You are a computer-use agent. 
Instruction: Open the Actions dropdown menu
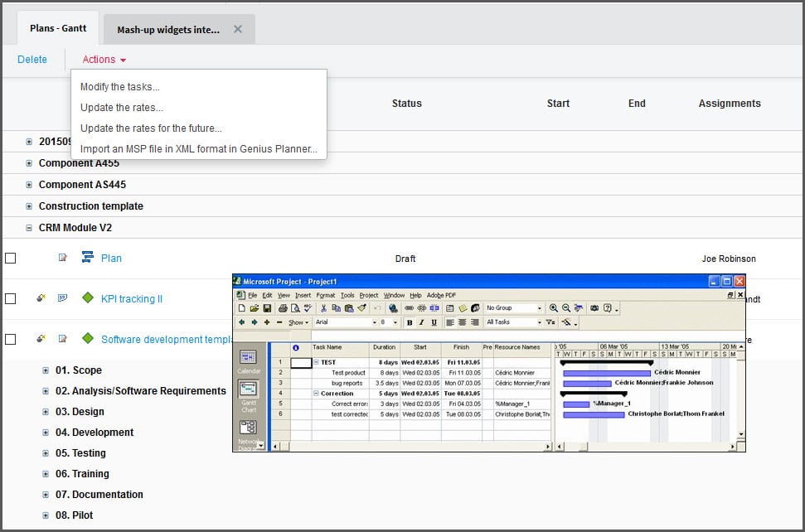(104, 60)
